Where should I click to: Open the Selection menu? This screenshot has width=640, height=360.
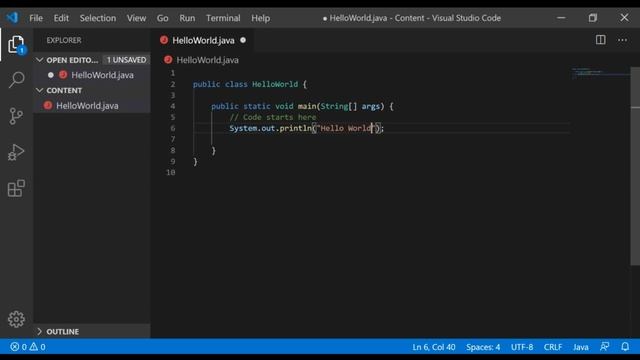pos(98,18)
